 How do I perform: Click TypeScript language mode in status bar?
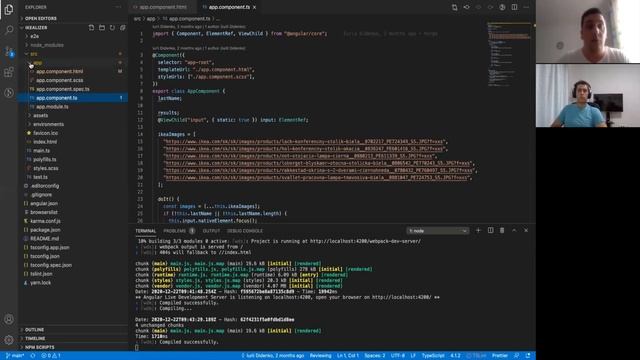[x=433, y=356]
